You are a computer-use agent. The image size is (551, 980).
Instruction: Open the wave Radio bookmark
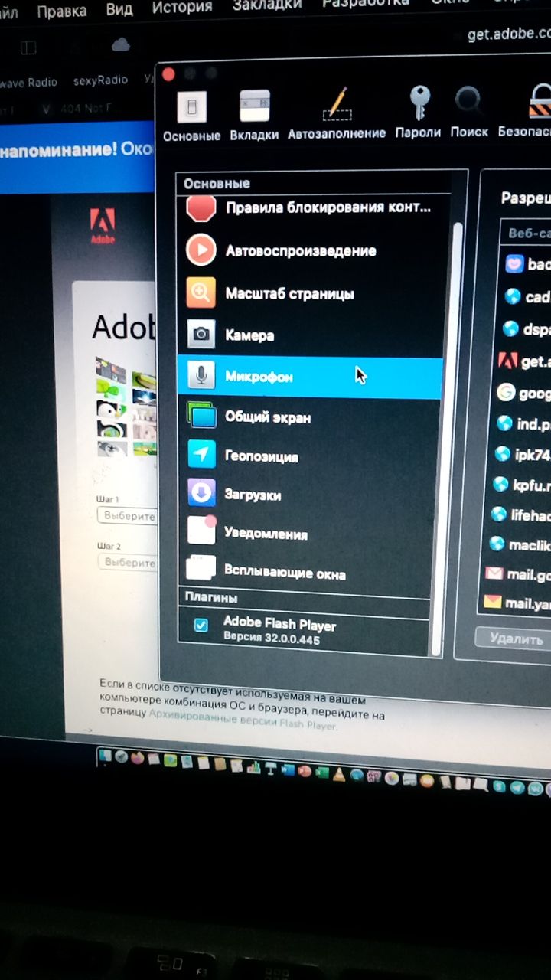click(29, 82)
